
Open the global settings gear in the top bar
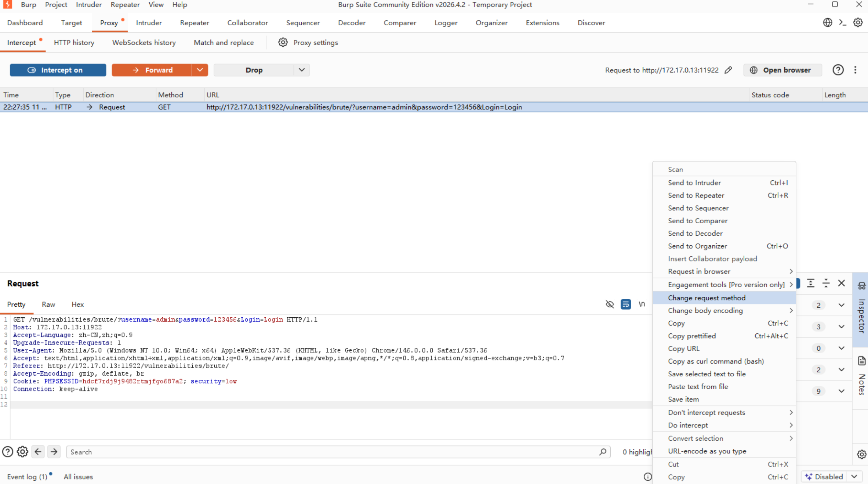pyautogui.click(x=858, y=22)
